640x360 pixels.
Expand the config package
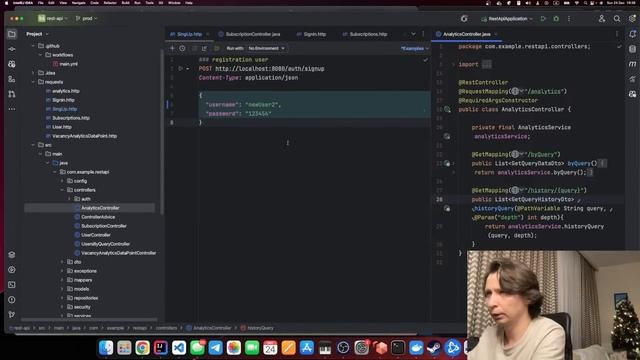click(62, 181)
